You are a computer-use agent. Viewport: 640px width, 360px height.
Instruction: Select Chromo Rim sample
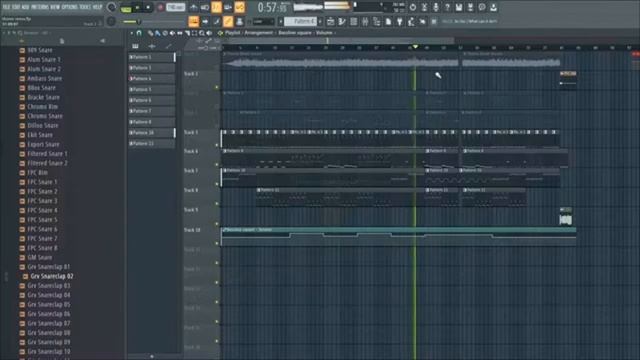pos(42,107)
